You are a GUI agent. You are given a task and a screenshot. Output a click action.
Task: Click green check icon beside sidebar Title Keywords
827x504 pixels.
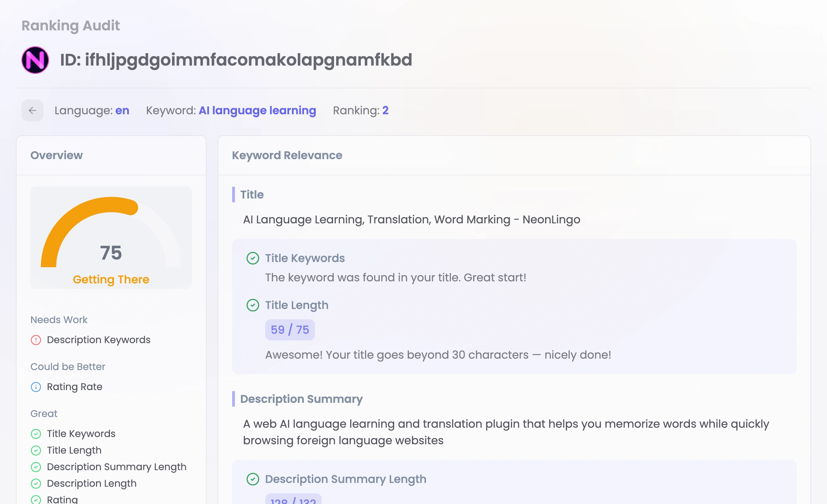pos(36,434)
